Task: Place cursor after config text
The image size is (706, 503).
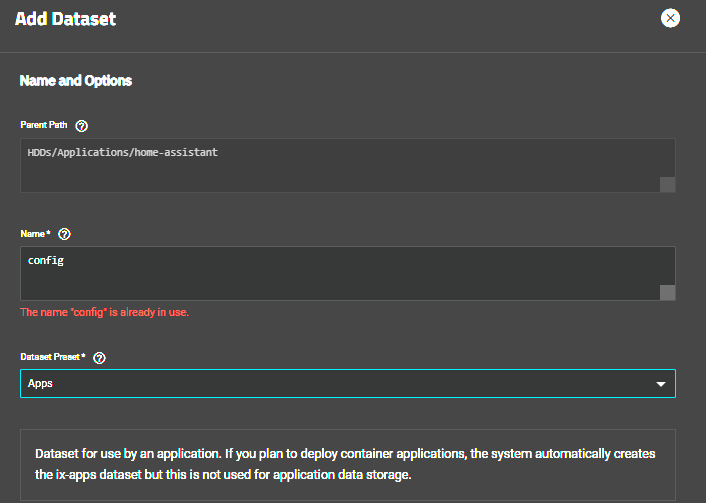Action: point(66,260)
